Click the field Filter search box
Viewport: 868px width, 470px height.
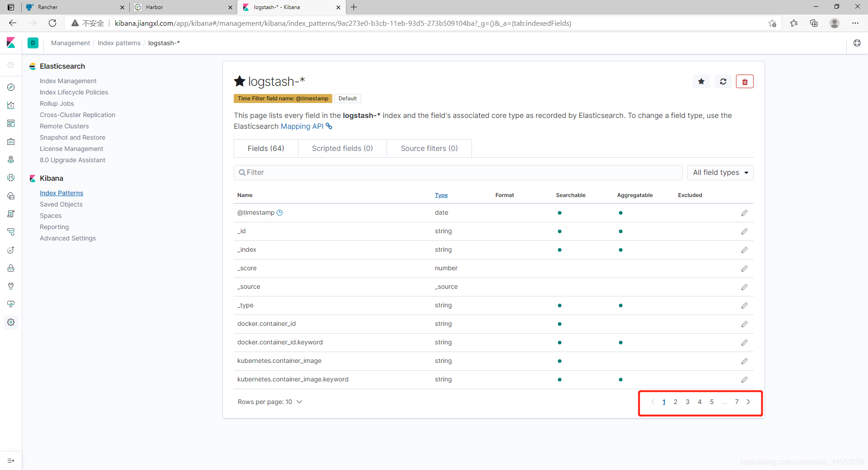[x=458, y=173]
